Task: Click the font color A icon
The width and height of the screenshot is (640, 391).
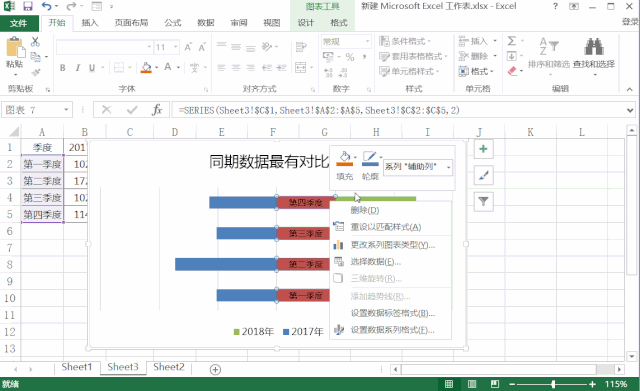Action: [x=168, y=67]
